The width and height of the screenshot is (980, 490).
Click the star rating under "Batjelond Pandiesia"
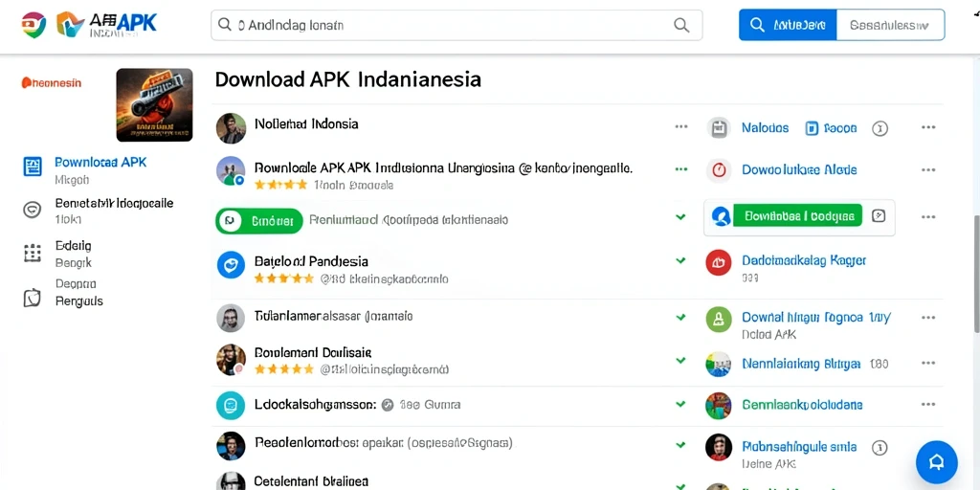(283, 278)
